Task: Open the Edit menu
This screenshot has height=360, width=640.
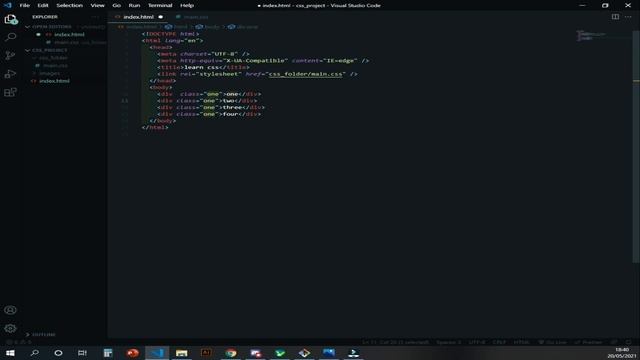Action: click(x=43, y=5)
